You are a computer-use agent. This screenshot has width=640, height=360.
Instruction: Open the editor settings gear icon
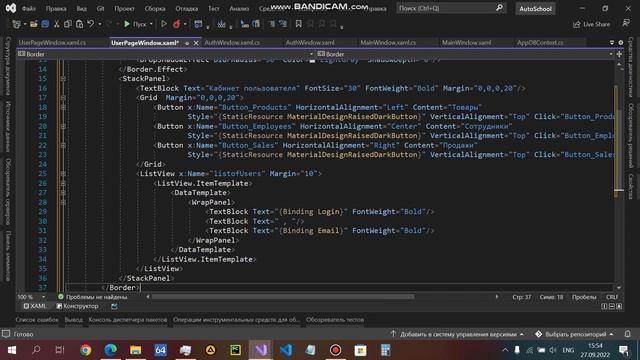621,42
